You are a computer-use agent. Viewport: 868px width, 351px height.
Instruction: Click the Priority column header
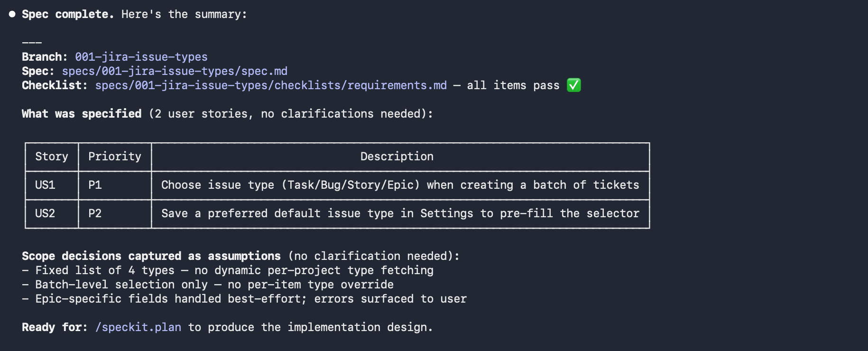(115, 157)
